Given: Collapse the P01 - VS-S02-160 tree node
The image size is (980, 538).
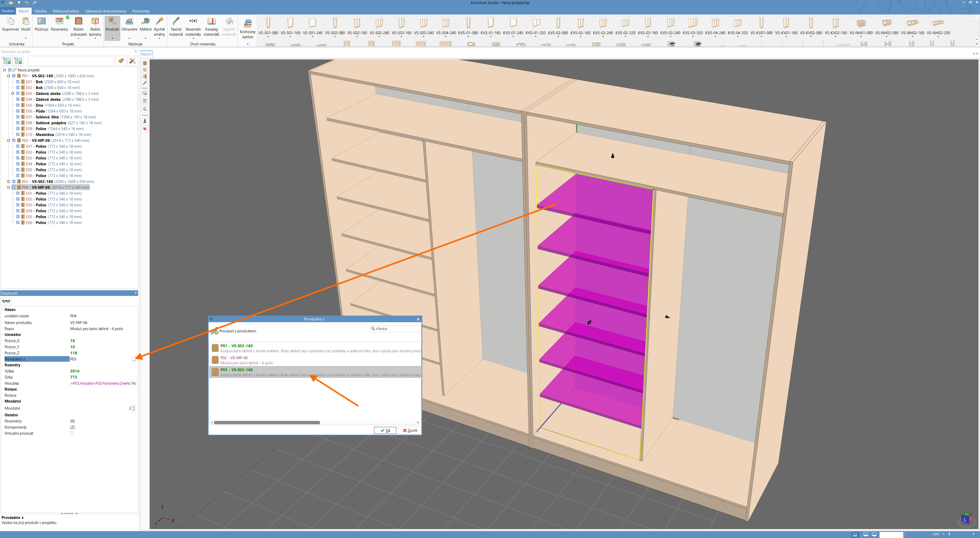Looking at the screenshot, I should click(8, 76).
